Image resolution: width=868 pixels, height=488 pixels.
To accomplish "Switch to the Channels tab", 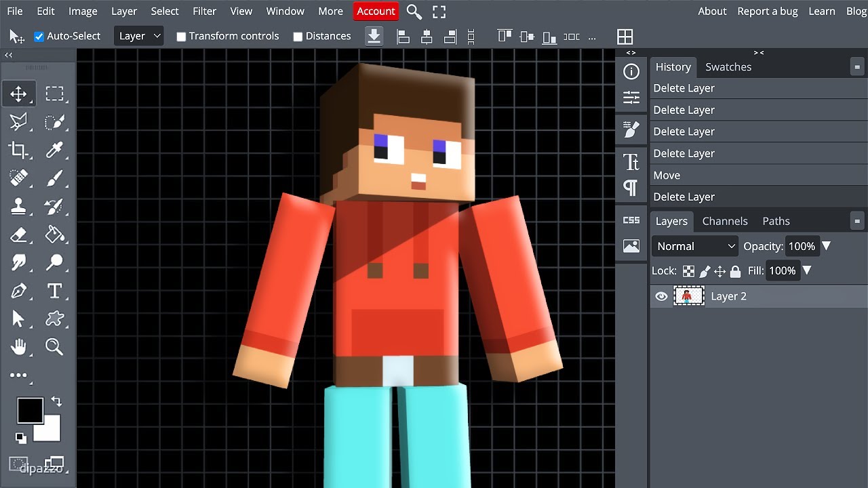I will click(725, 221).
